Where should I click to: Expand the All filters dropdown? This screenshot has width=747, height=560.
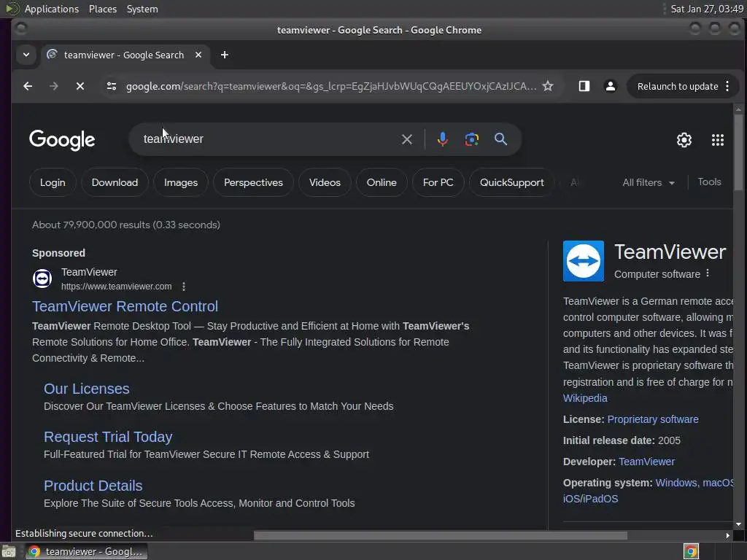point(648,182)
